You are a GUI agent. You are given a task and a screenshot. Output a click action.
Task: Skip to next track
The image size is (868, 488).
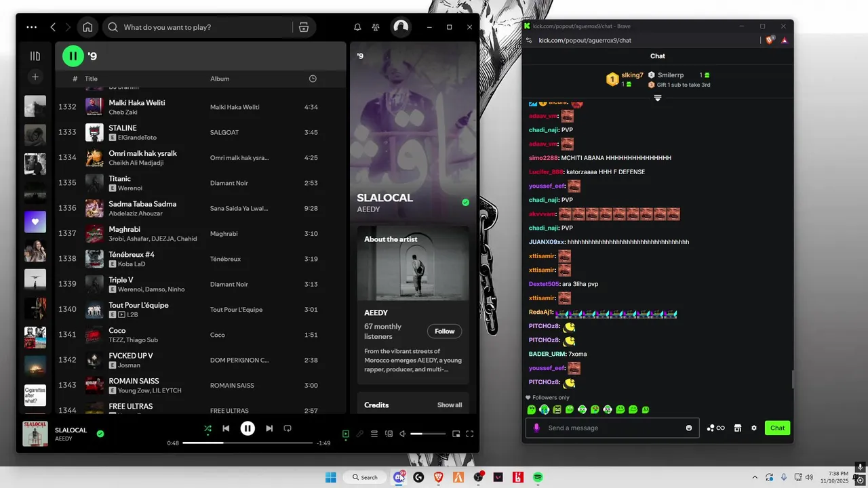tap(269, 428)
